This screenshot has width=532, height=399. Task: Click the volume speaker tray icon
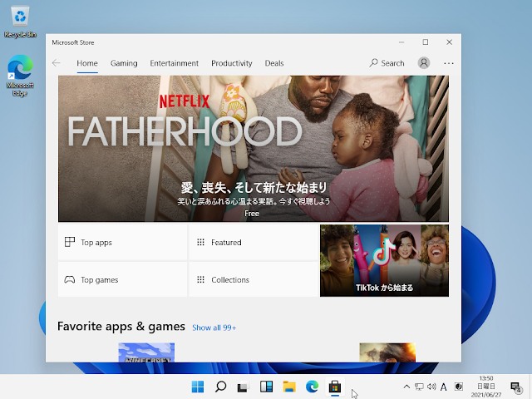431,387
